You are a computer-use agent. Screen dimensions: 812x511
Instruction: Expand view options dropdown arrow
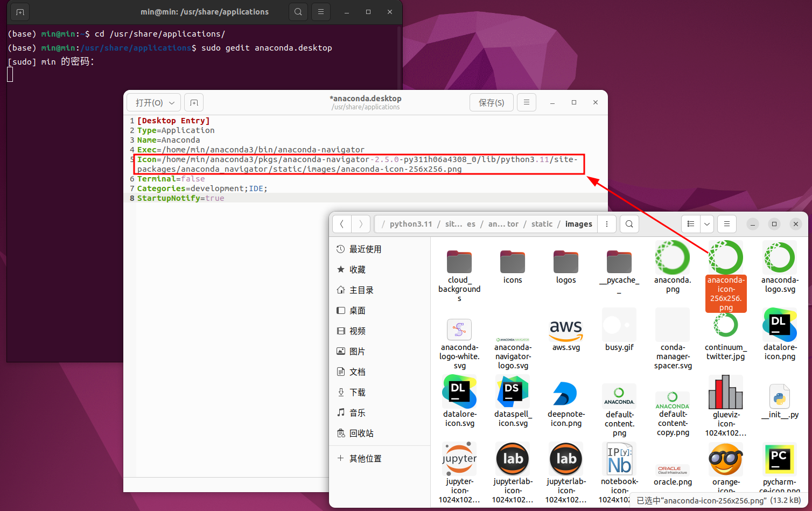(707, 224)
